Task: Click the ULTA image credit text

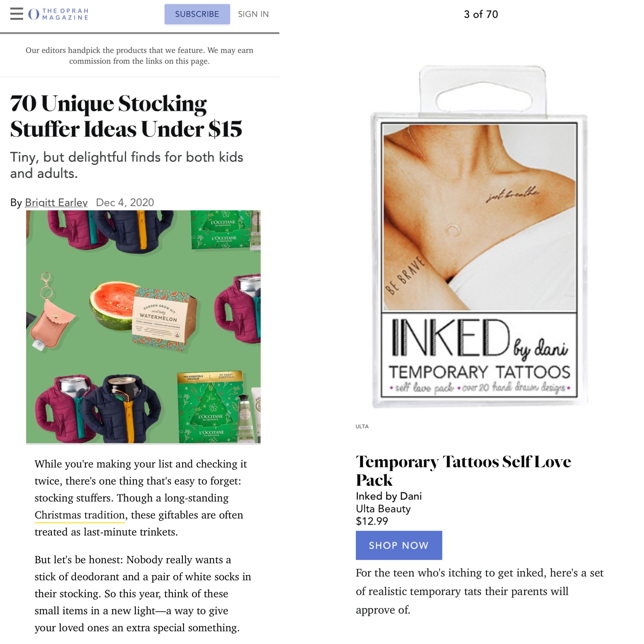Action: [x=362, y=426]
